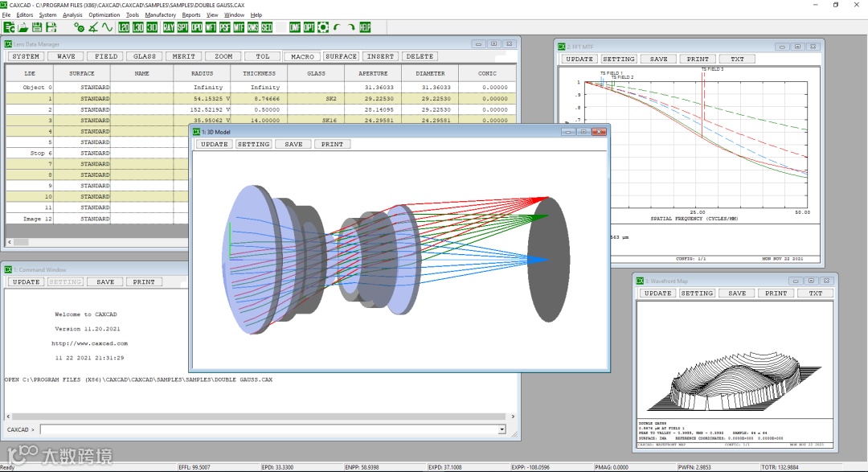Open the 3D model toolbar icon

[152, 27]
